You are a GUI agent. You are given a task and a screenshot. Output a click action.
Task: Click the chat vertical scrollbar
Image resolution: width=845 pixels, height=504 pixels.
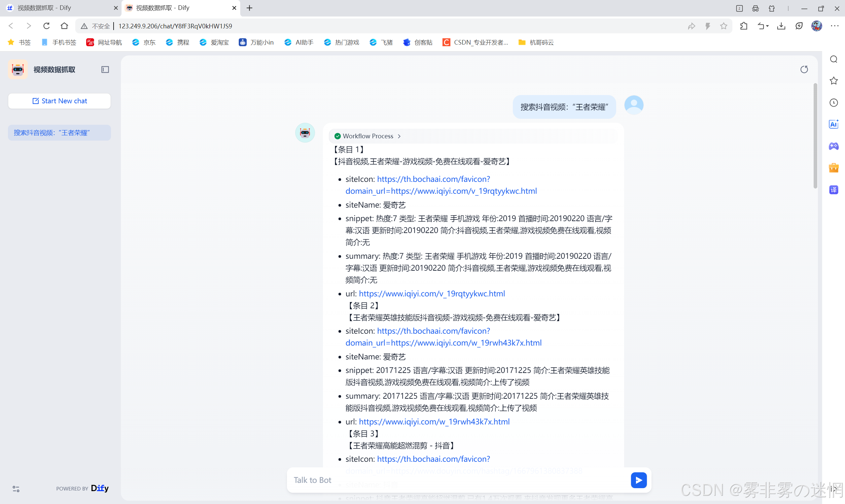(x=815, y=136)
